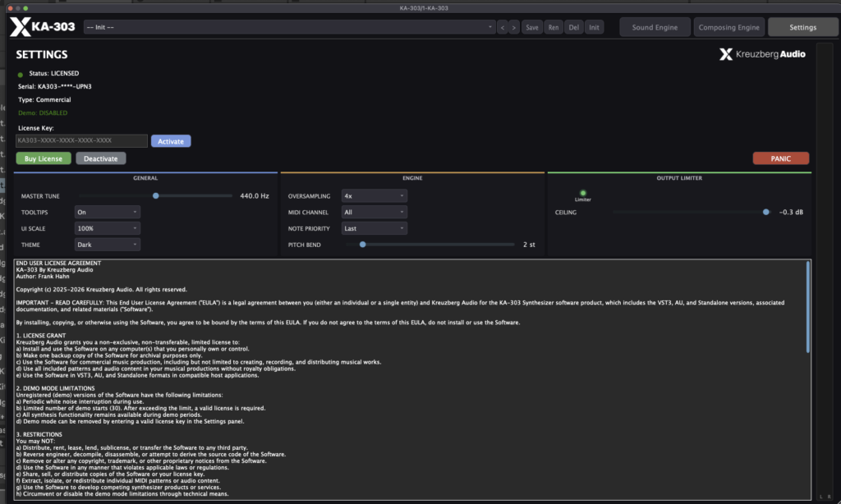Click the Kreuzberg Audio logo
This screenshot has height=504, width=841.
point(762,54)
